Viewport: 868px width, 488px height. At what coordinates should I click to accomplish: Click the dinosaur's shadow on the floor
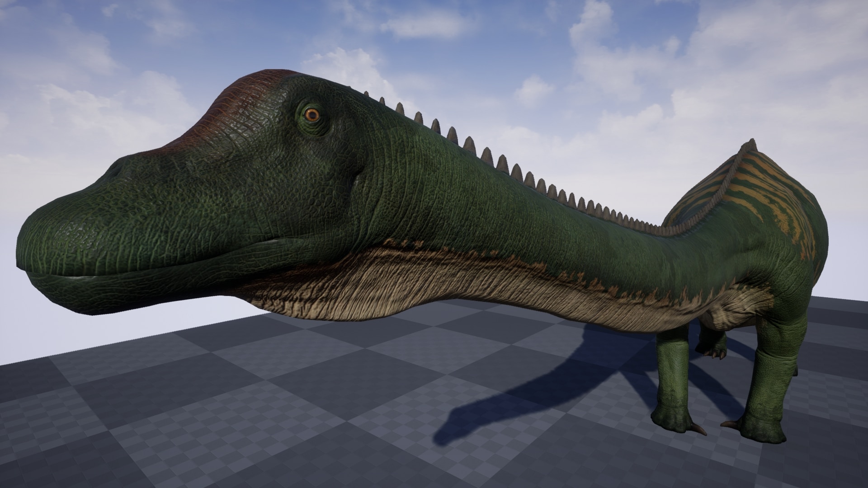tap(542, 389)
